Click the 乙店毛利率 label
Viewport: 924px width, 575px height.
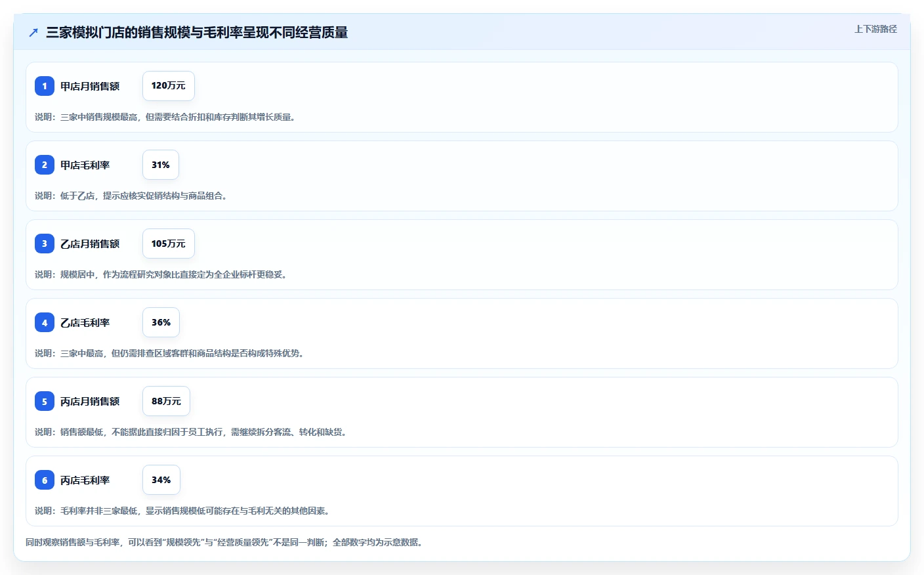click(x=85, y=322)
